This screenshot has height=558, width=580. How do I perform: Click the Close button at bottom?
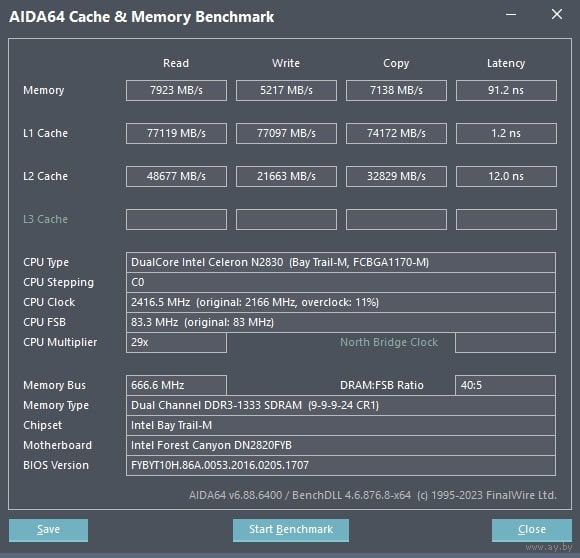(532, 530)
